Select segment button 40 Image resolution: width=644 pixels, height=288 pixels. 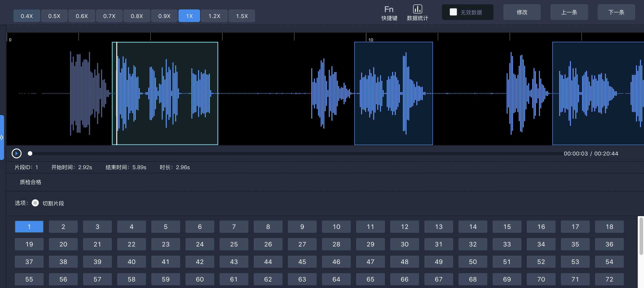[132, 262]
